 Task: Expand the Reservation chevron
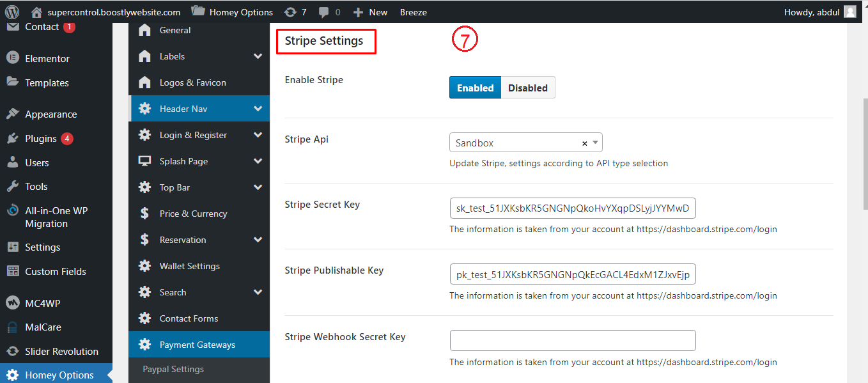258,240
